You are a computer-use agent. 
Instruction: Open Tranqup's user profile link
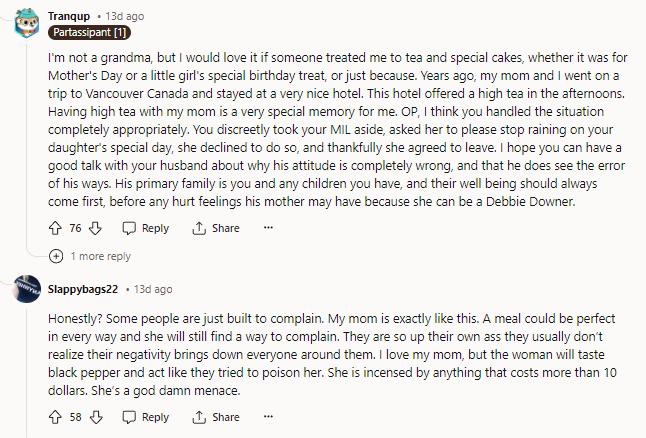coord(68,15)
